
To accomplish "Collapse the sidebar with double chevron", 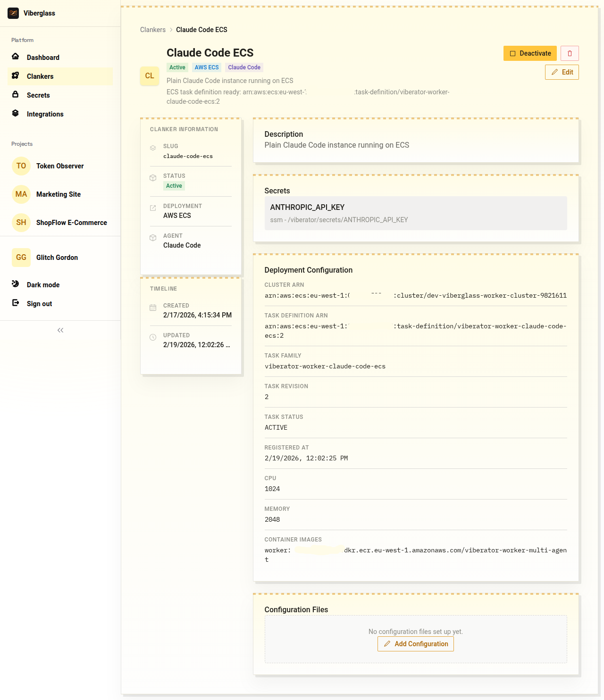I will pos(60,330).
